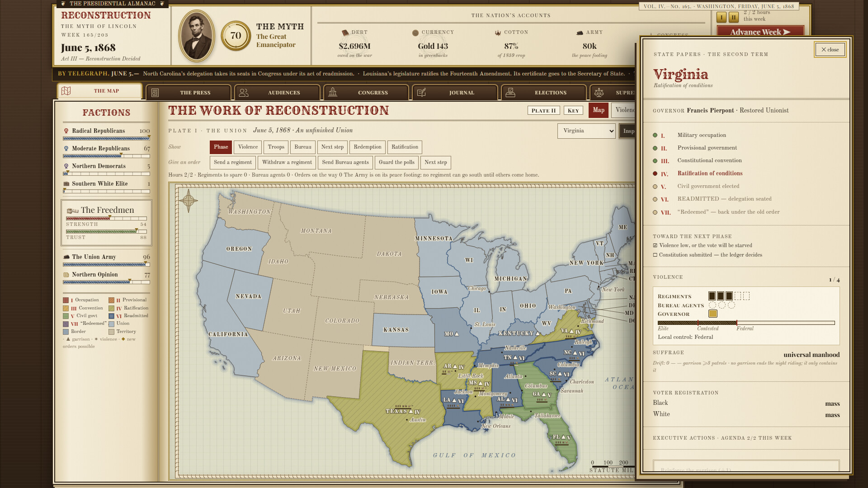This screenshot has height=488, width=868.
Task: Enable the Phase map overlay
Action: [221, 147]
